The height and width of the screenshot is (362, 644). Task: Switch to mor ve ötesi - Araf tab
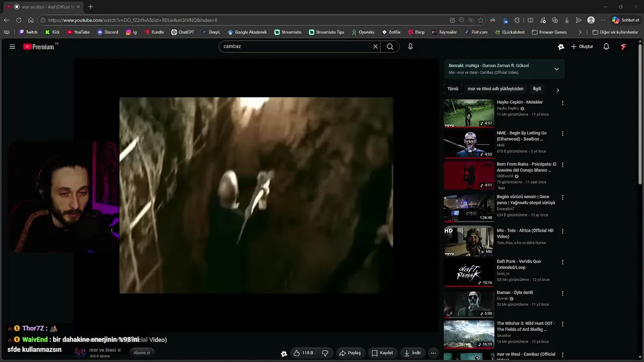click(44, 7)
